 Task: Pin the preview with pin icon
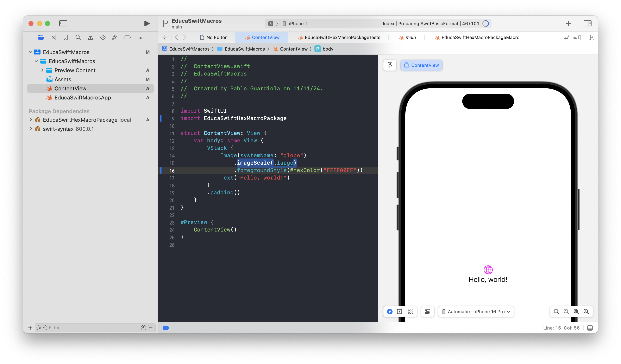(x=390, y=65)
